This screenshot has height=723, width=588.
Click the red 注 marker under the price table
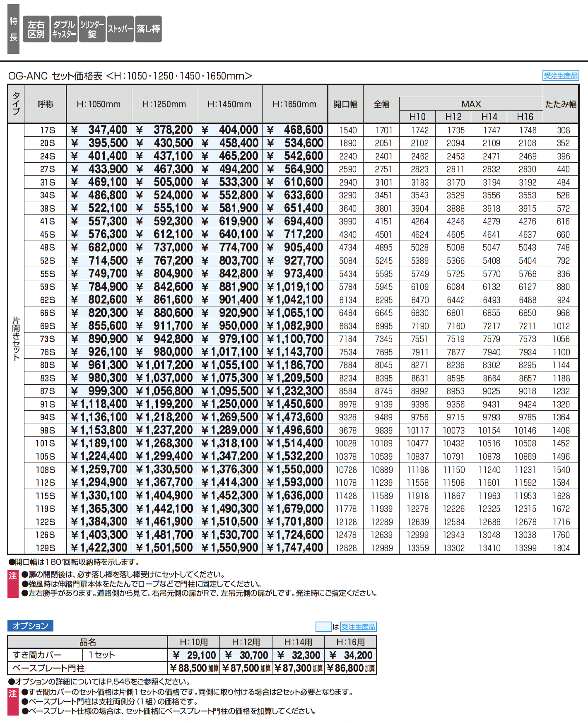13,584
